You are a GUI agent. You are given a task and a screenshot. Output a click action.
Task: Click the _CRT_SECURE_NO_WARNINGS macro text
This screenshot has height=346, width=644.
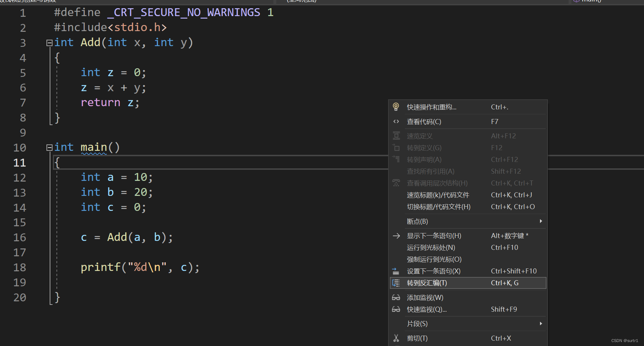point(184,13)
